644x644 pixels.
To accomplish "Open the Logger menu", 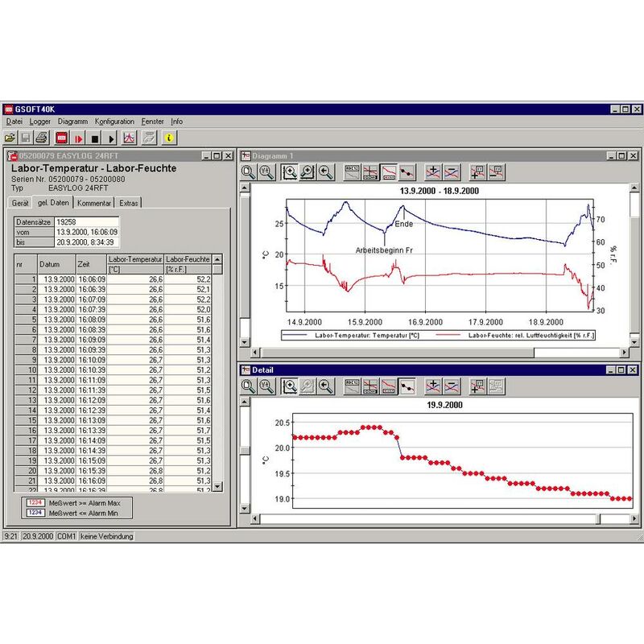I will tap(39, 122).
